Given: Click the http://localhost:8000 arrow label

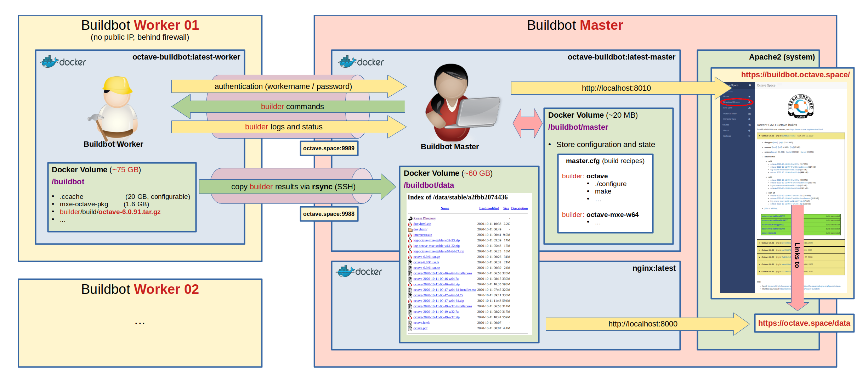Looking at the screenshot, I should [643, 324].
